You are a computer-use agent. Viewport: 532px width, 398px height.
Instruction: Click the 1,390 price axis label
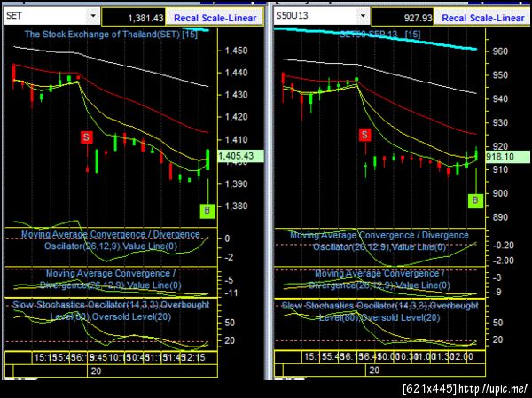(x=236, y=183)
